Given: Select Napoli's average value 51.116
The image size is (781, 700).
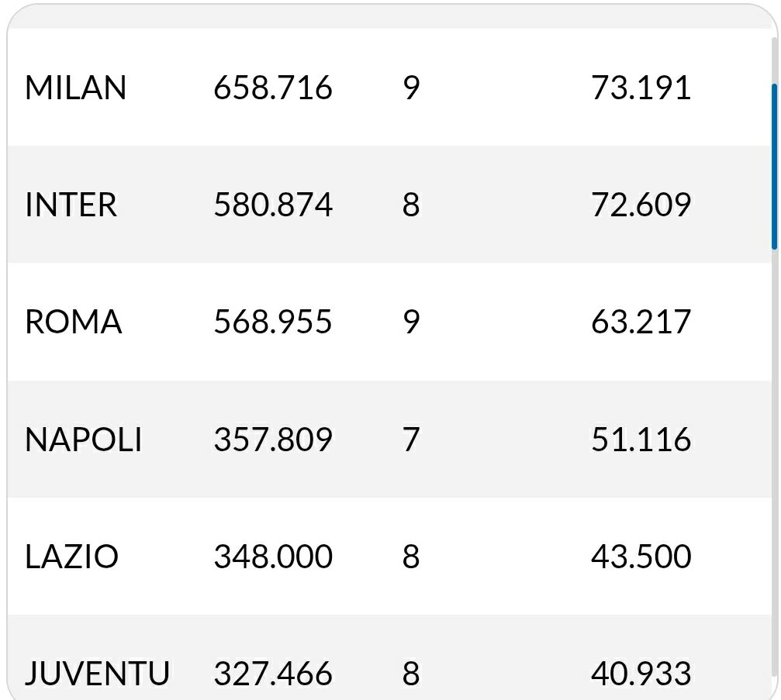Looking at the screenshot, I should point(641,440).
